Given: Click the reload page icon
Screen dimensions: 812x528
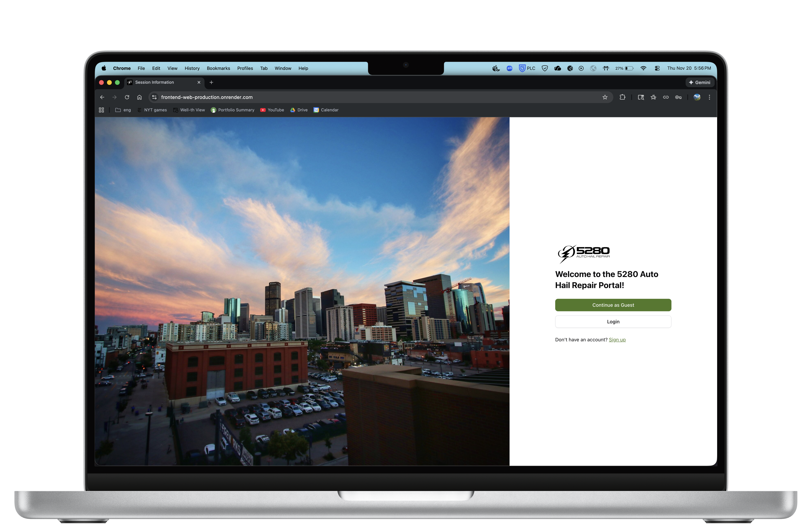Looking at the screenshot, I should (127, 97).
